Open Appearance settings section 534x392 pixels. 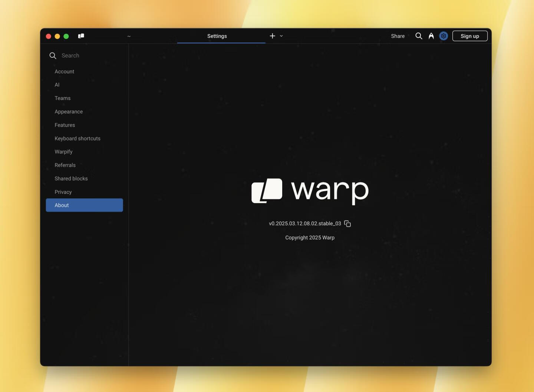coord(85,112)
